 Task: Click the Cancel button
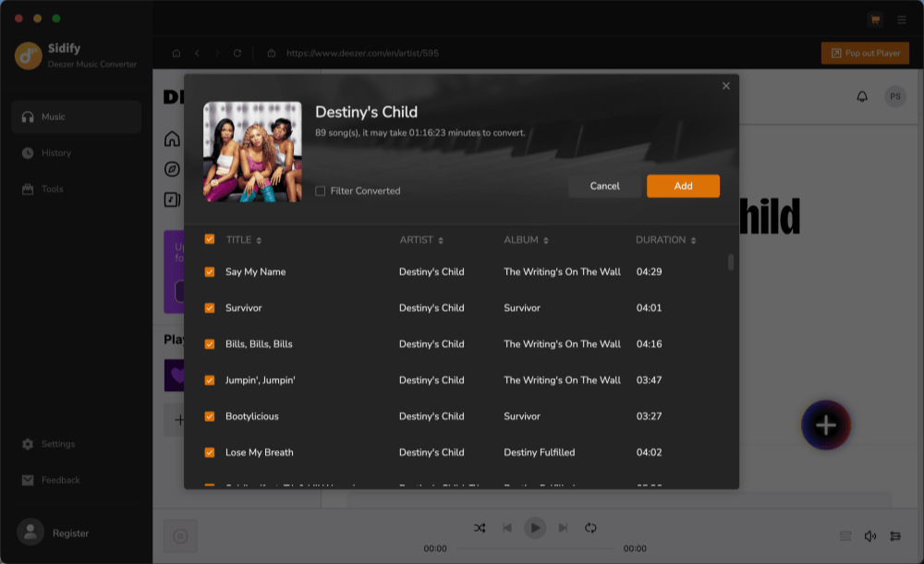tap(604, 186)
